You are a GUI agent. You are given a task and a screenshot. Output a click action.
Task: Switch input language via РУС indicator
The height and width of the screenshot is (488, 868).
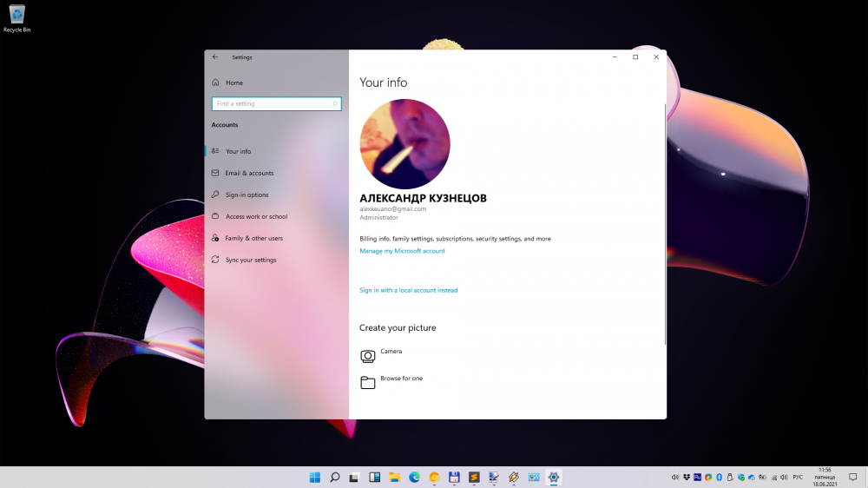click(x=798, y=477)
